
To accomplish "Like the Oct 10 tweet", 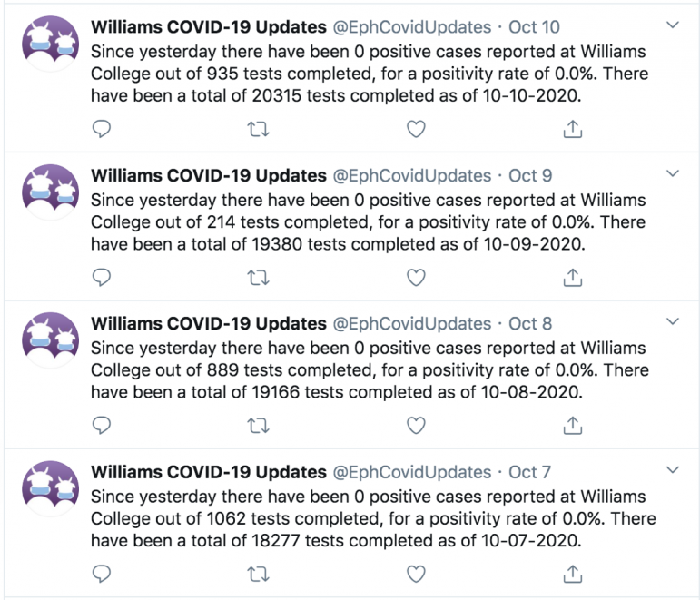I will coord(416,129).
